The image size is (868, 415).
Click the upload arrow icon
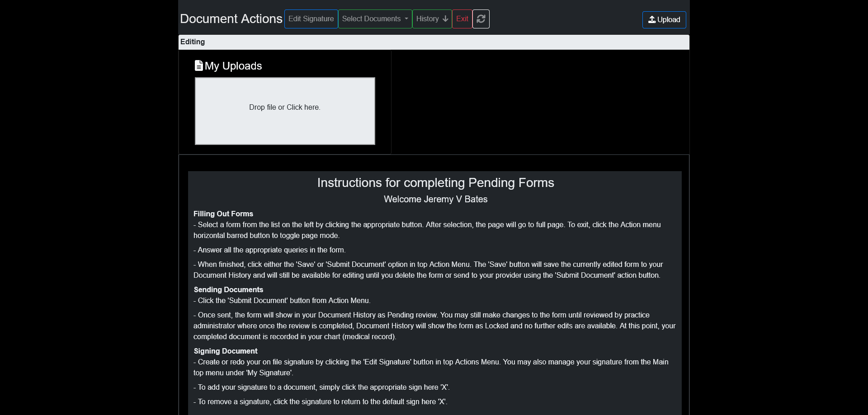(x=651, y=19)
